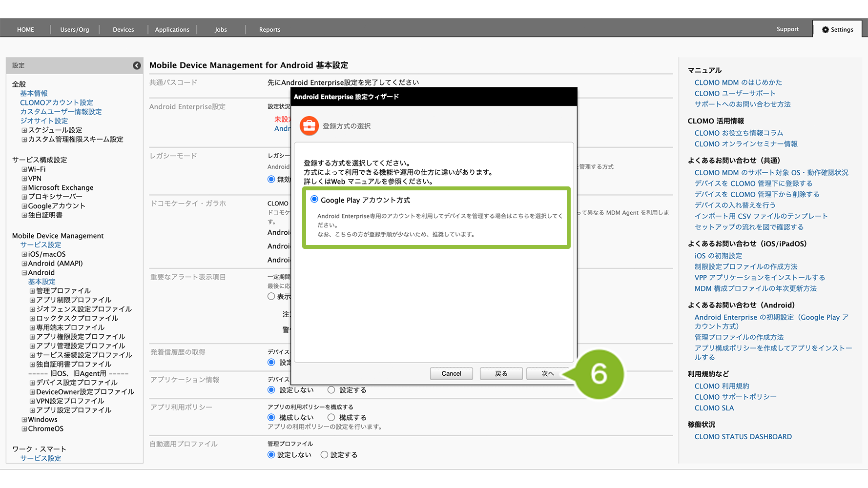
Task: Expand 独自証明書 tree node
Action: click(24, 215)
